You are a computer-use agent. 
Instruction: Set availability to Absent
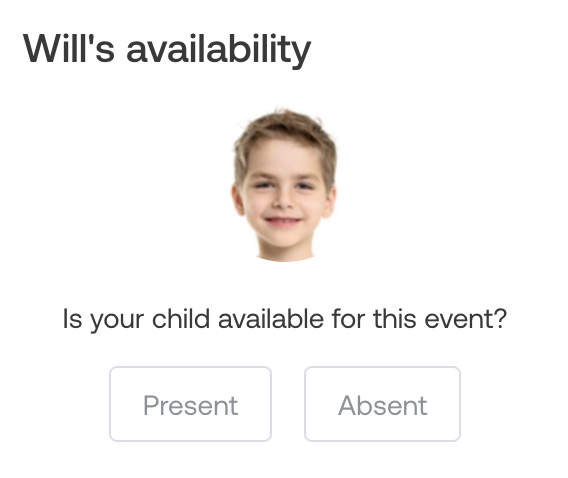click(382, 404)
